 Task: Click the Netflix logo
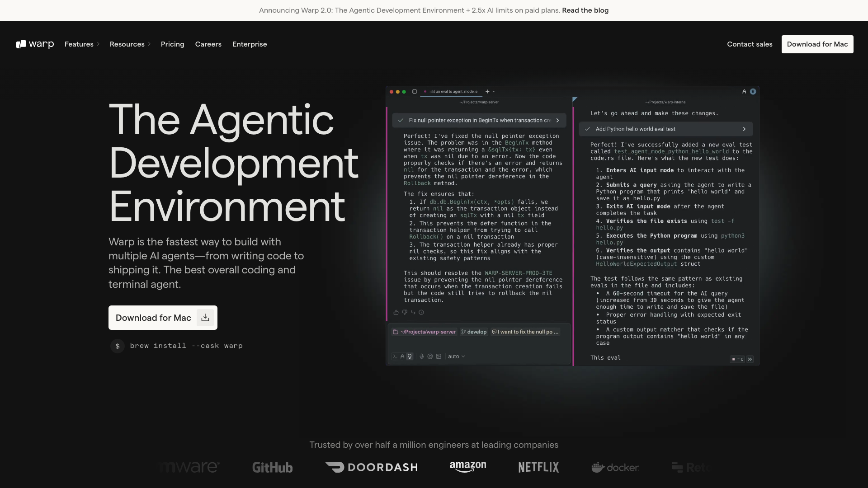(x=538, y=467)
